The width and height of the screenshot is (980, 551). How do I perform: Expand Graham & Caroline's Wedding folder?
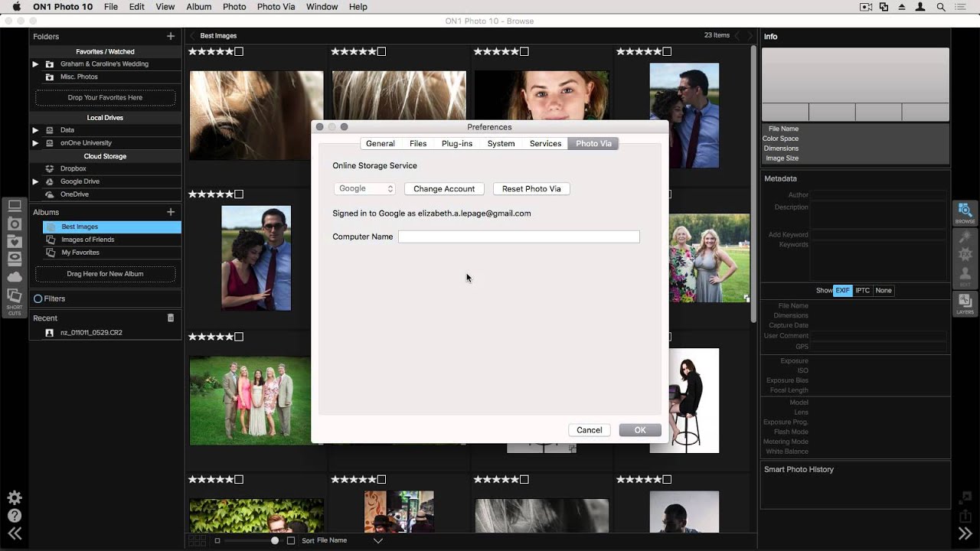pos(35,64)
